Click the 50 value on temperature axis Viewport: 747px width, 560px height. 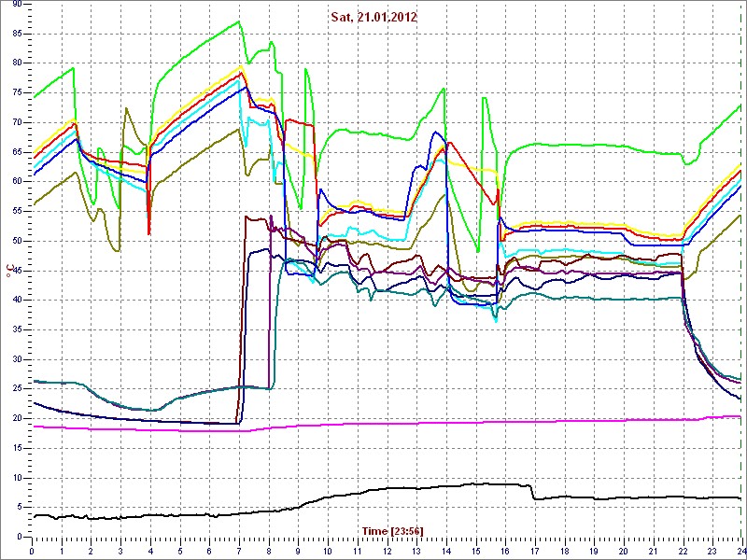click(17, 240)
